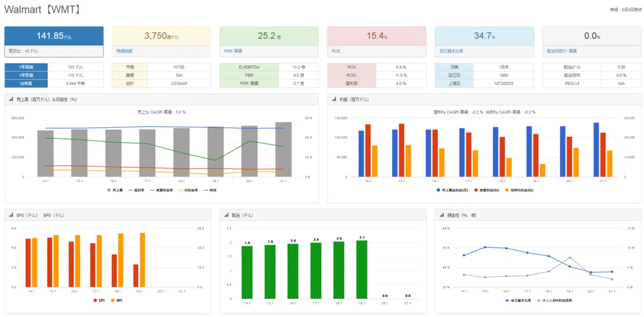Click the 売上5y CAGR・実績 : 3.6 % text
The width and height of the screenshot is (644, 317).
(162, 112)
